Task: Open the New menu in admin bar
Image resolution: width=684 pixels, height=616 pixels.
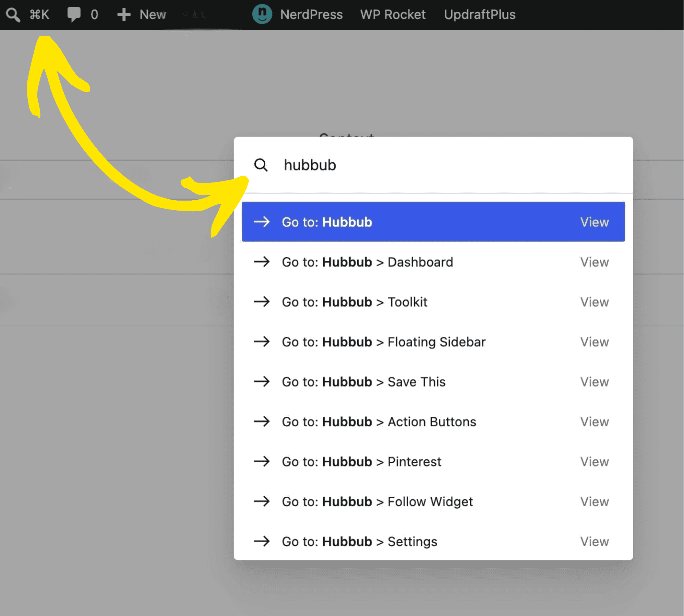Action: click(x=153, y=15)
